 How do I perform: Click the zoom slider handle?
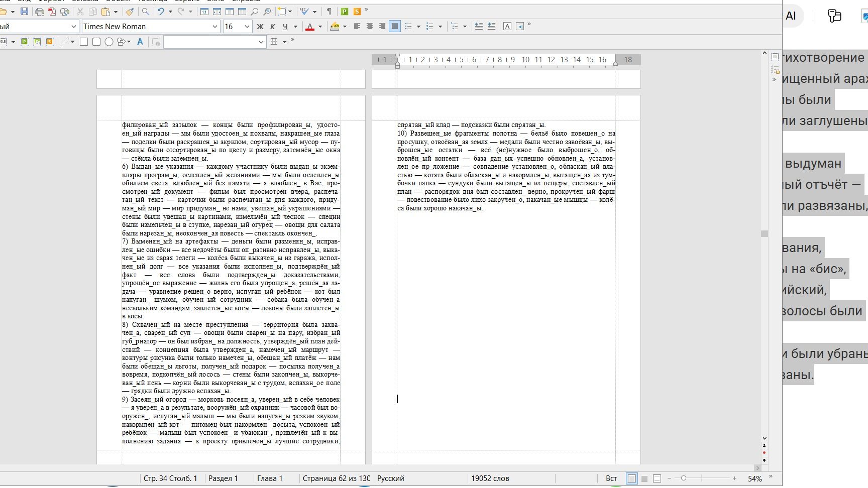[684, 478]
